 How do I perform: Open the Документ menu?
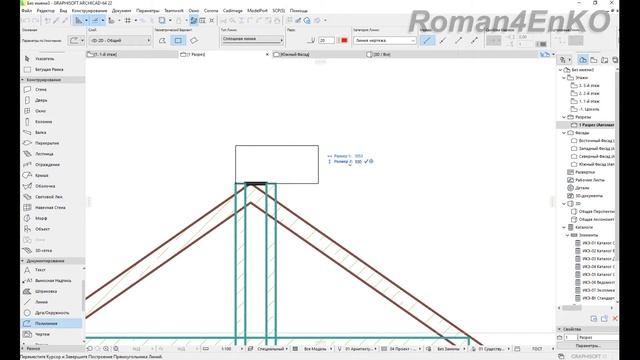(x=122, y=11)
